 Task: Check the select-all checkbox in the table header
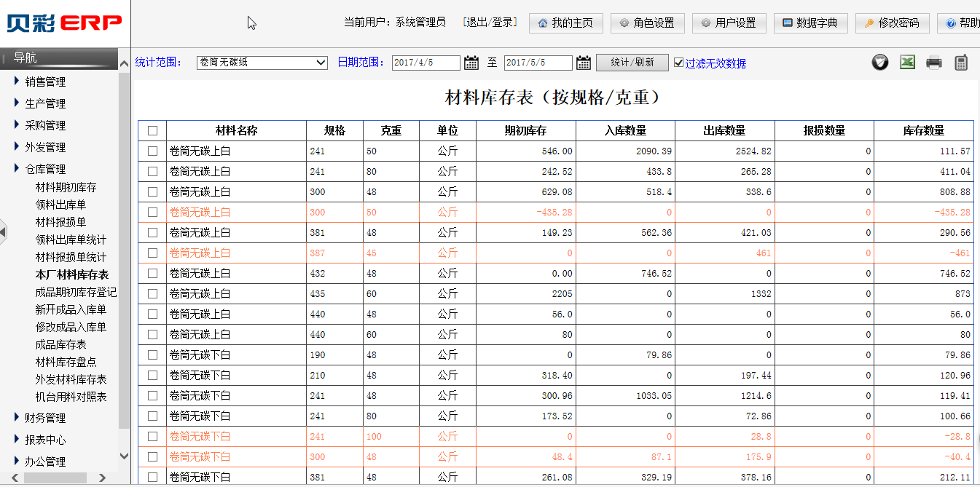pos(152,131)
